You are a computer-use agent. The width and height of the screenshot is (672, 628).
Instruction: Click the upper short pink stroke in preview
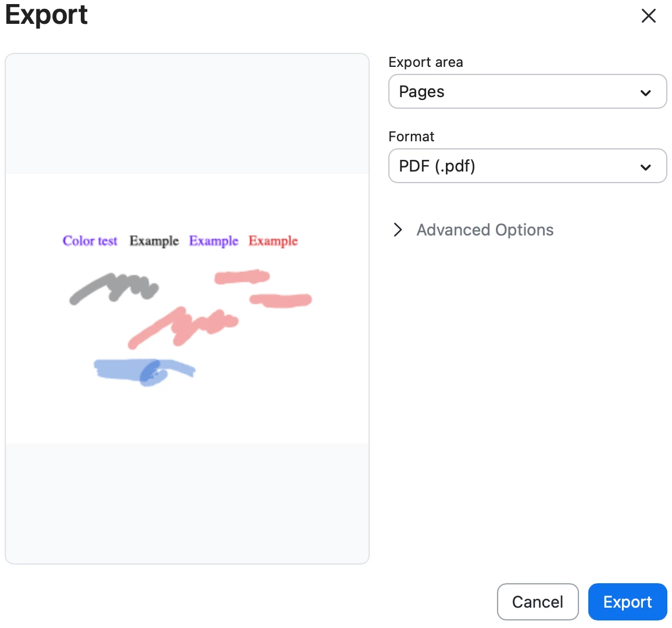pyautogui.click(x=242, y=277)
